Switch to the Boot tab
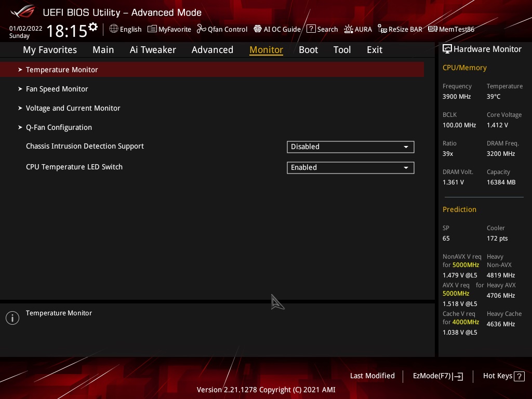This screenshot has width=532, height=399. point(308,50)
